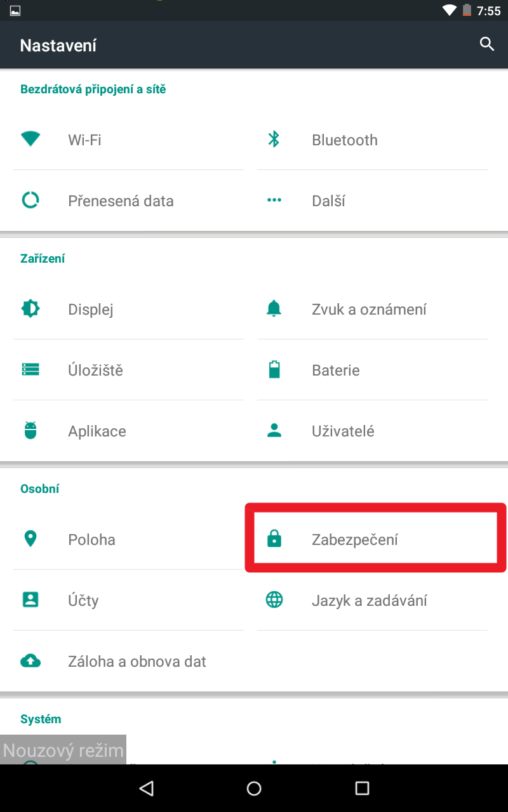Open Aplikace via the Android robot icon
This screenshot has width=508, height=812.
[x=30, y=431]
